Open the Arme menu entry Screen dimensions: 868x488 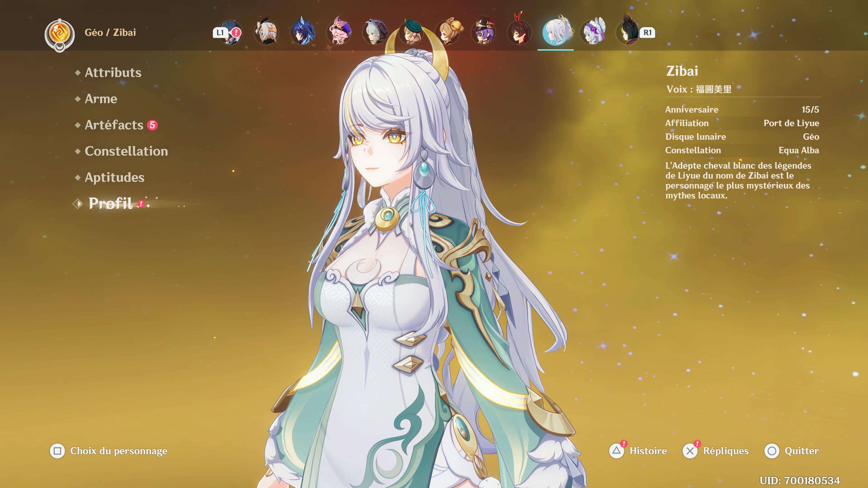101,99
